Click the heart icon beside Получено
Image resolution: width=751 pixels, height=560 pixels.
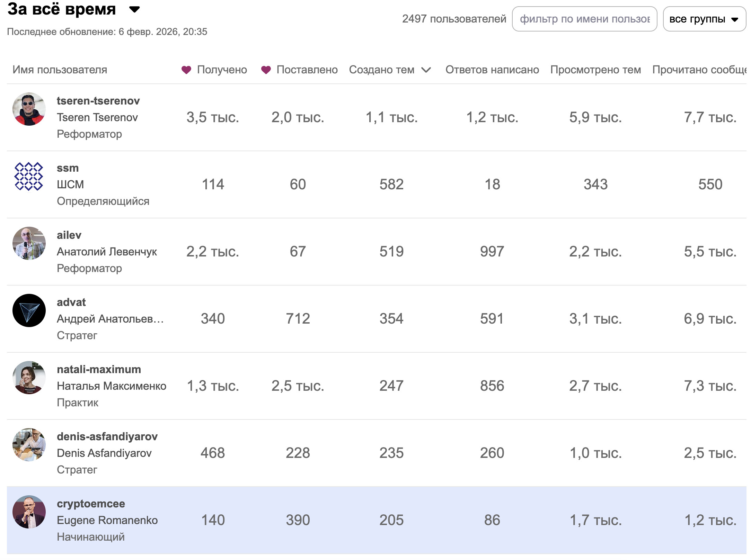(x=186, y=70)
